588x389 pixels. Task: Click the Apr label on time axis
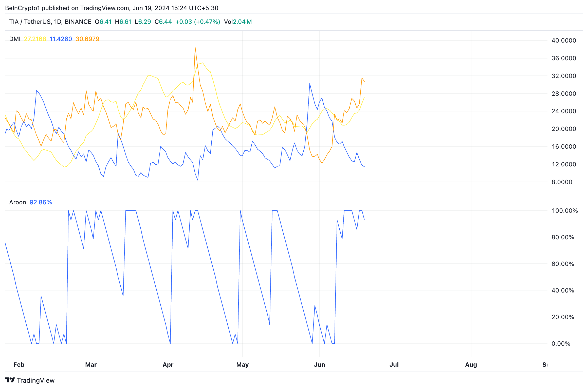pyautogui.click(x=168, y=365)
